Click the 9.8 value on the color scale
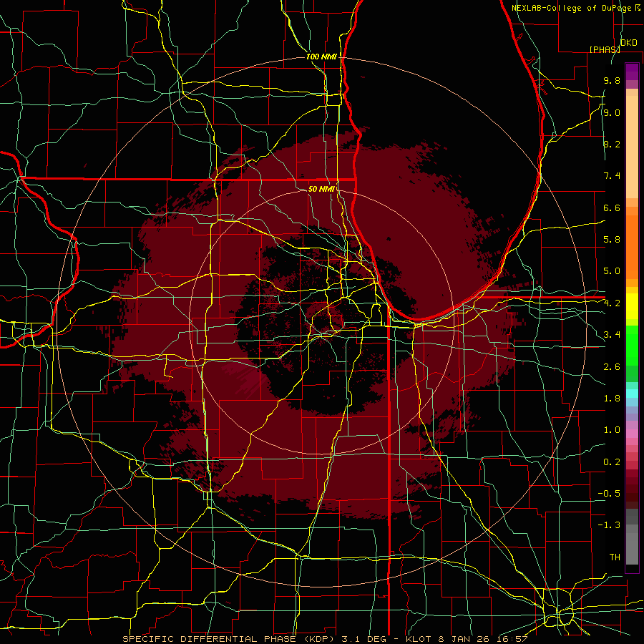The height and width of the screenshot is (644, 644). click(x=612, y=81)
